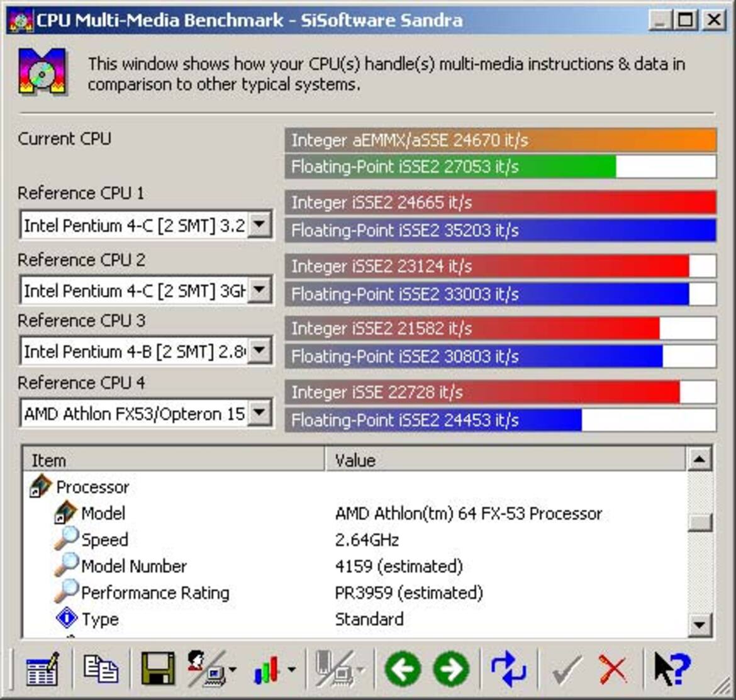Click the Integer iSSE2 21582 it/s bar
736x700 pixels.
point(500,328)
